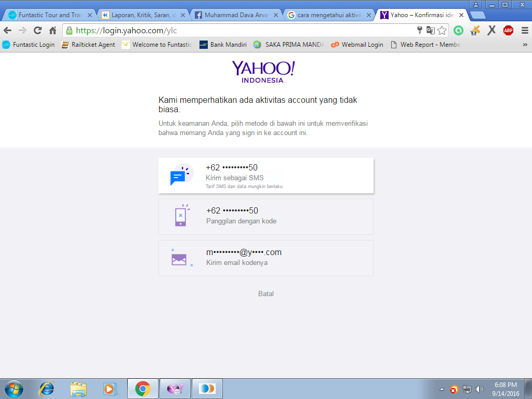
Task: Open Railticket Agent bookmark
Action: [88, 45]
